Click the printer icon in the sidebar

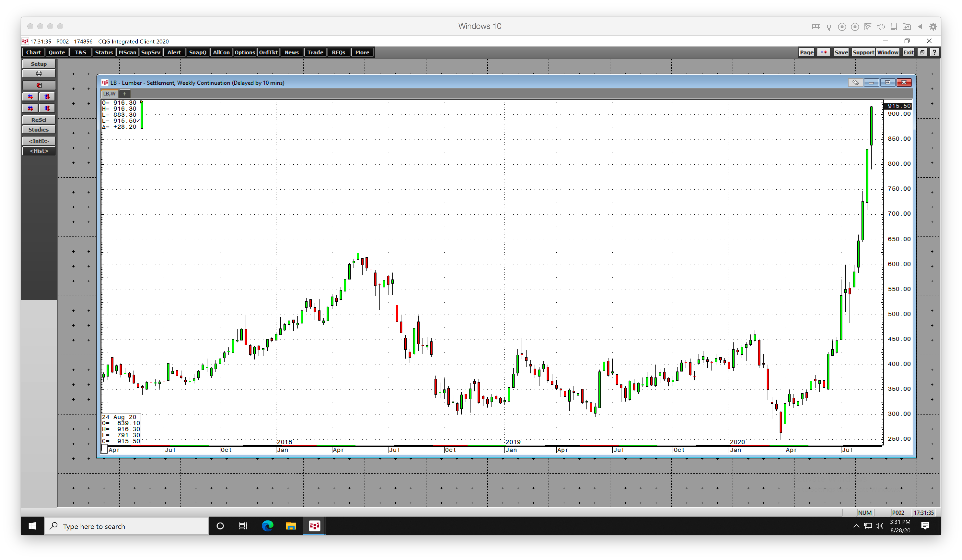click(39, 74)
